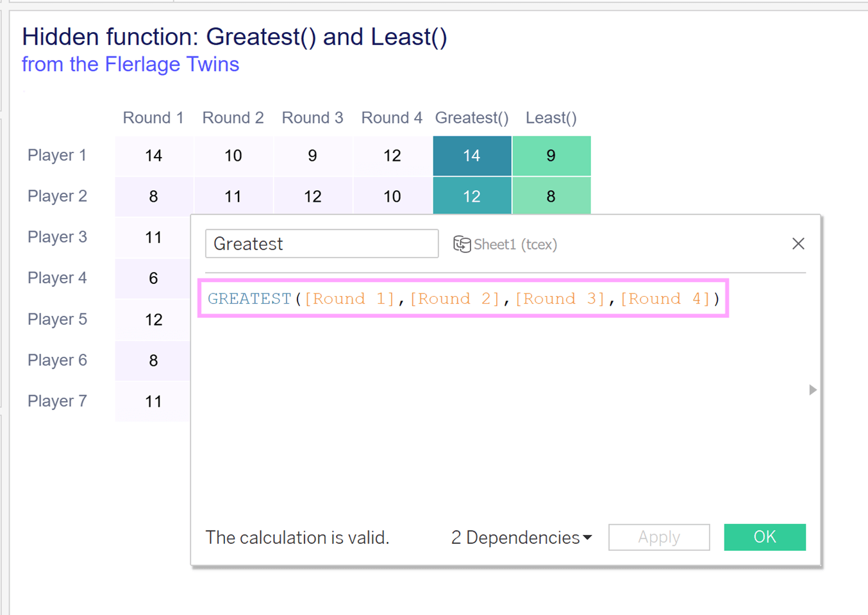
Task: Select Player 5 Round 1 cell value 12
Action: [153, 320]
